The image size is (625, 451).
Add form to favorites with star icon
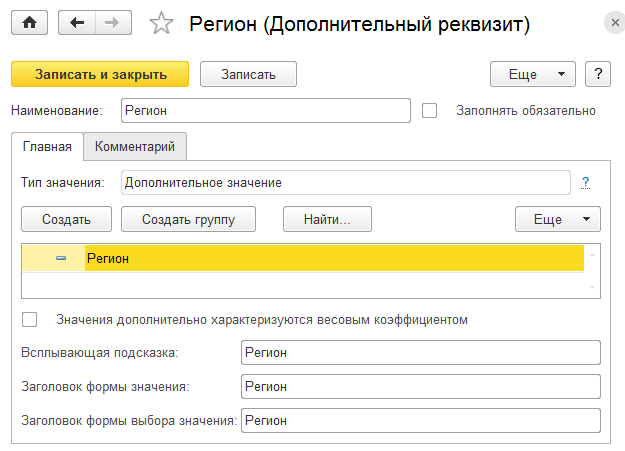tap(161, 24)
